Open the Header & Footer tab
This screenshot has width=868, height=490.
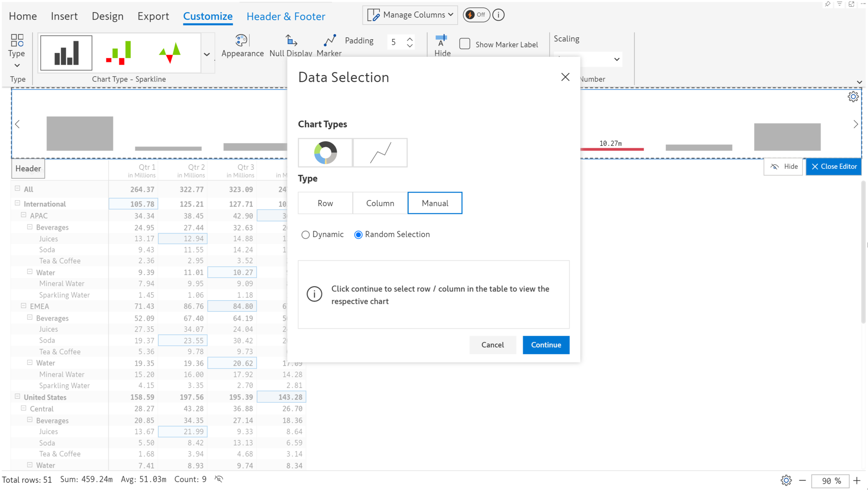pyautogui.click(x=286, y=16)
